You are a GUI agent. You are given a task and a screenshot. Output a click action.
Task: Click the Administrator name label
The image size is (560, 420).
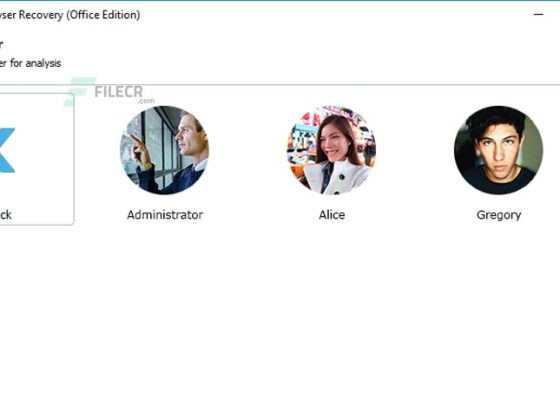click(x=165, y=215)
